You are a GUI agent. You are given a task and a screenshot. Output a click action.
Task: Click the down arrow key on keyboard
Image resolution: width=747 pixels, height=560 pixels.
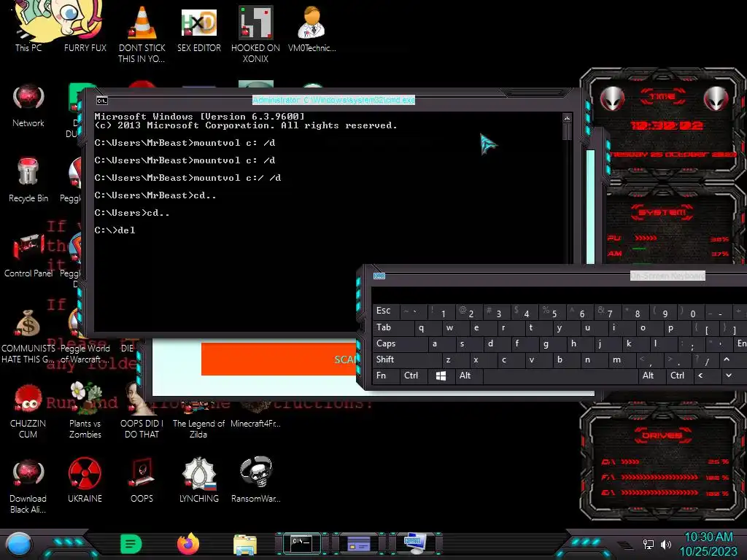click(x=731, y=376)
